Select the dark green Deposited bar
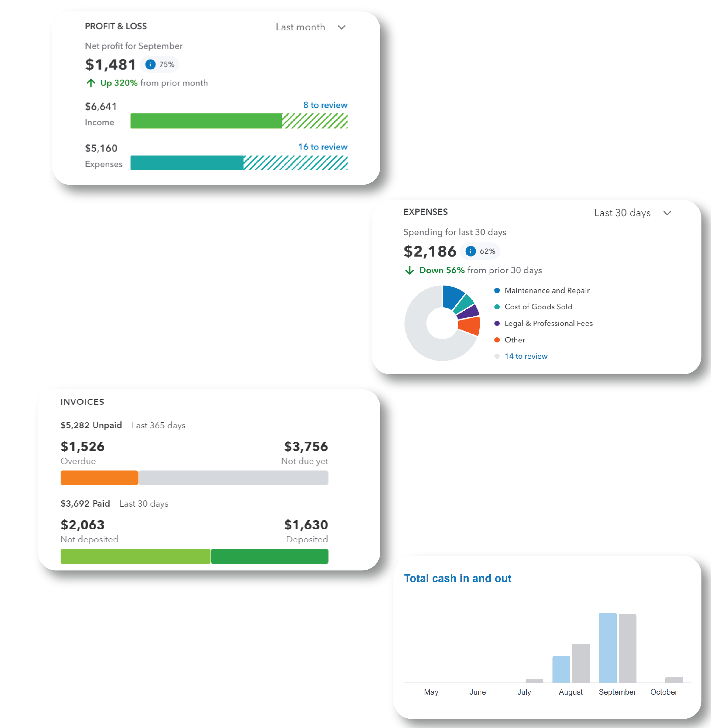The image size is (711, 728). 270,556
